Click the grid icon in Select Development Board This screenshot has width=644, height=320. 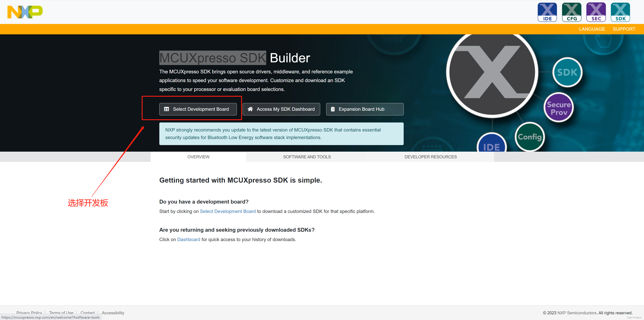click(x=167, y=109)
